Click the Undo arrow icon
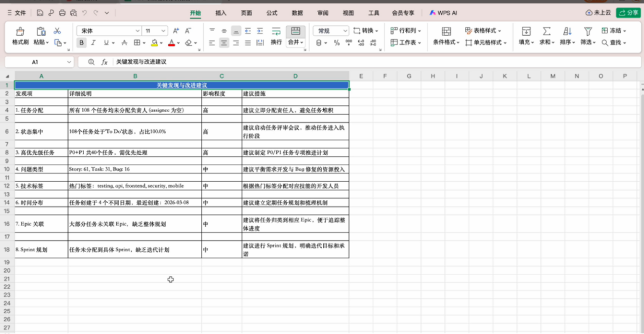This screenshot has height=334, width=644. 85,13
